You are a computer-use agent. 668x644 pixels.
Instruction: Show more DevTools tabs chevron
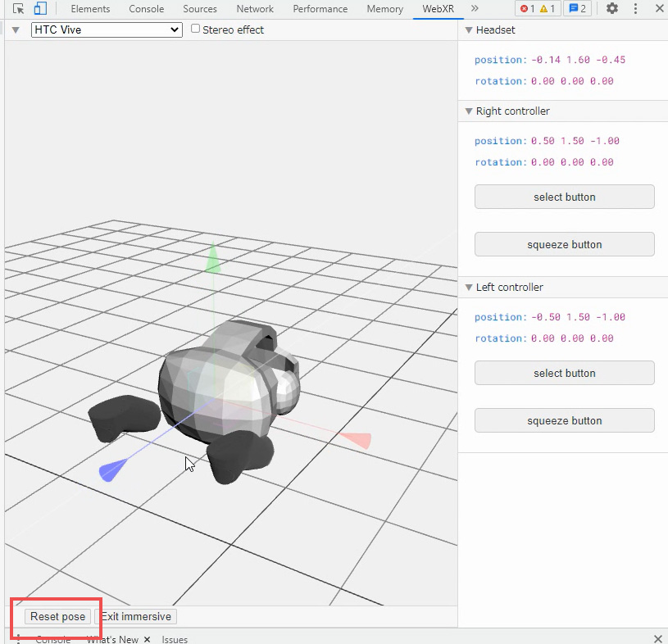[x=475, y=9]
